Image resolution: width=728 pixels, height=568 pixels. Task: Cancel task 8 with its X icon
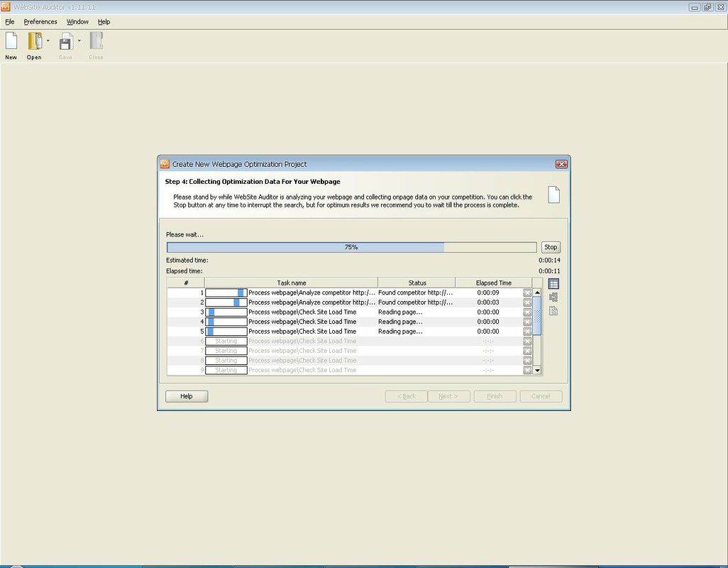coord(527,361)
